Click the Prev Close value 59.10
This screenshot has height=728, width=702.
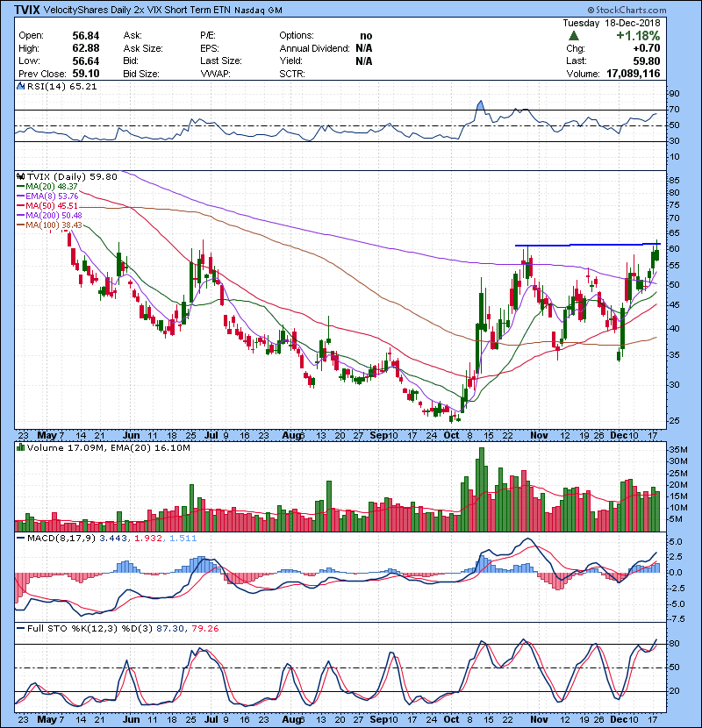point(86,74)
